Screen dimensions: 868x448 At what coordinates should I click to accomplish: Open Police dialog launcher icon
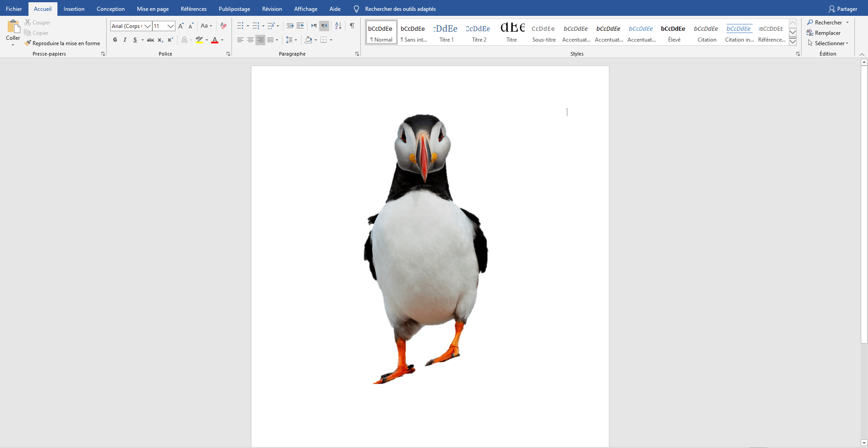(x=228, y=54)
